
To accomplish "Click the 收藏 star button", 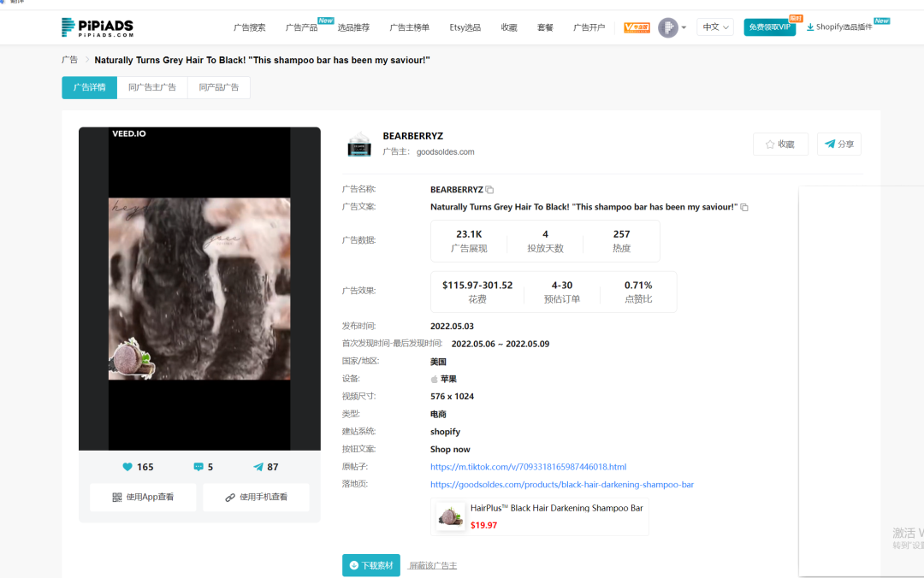I will 780,144.
